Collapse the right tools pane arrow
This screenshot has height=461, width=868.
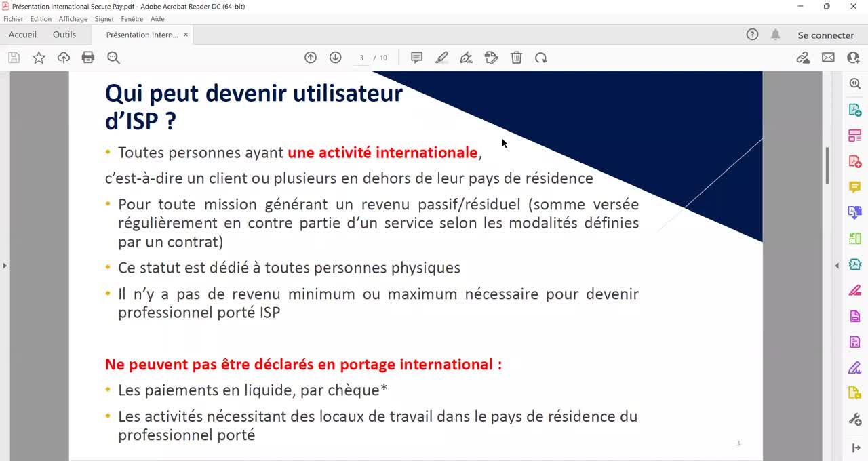coord(837,266)
